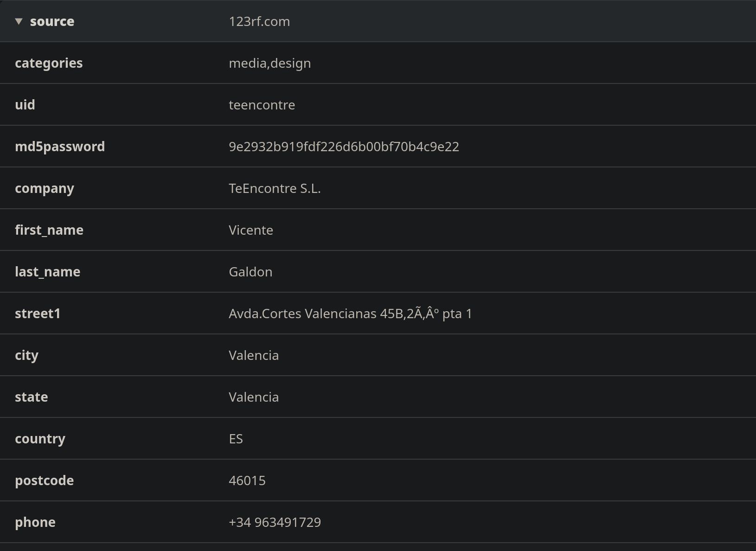Click the teencontre uid value
The width and height of the screenshot is (756, 551).
[x=262, y=105]
